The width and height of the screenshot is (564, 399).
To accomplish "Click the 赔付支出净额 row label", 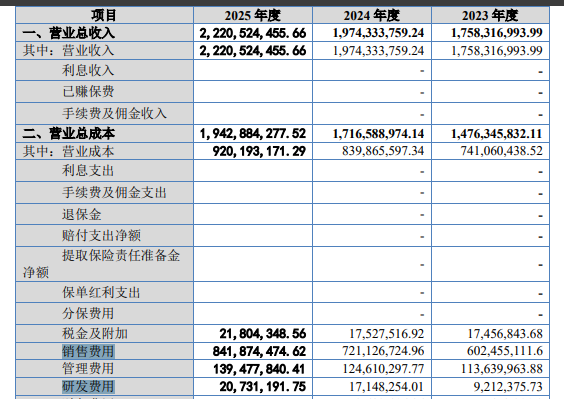I will click(x=101, y=236).
